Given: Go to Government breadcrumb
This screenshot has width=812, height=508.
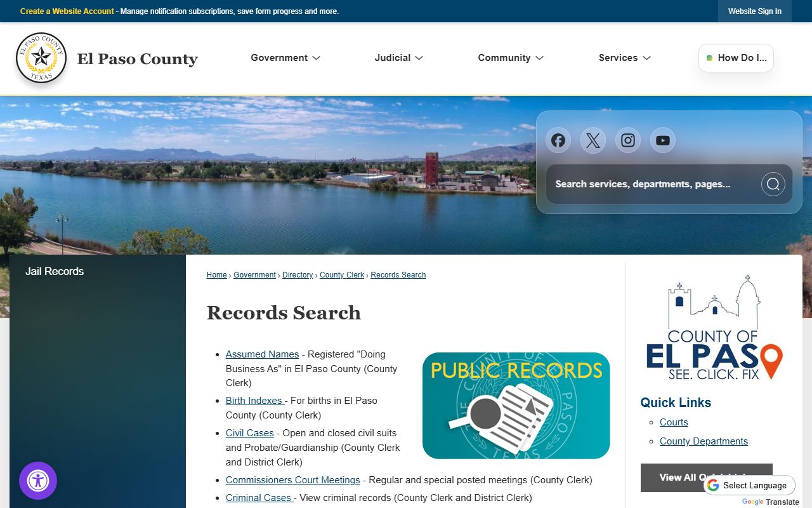Looking at the screenshot, I should 254,275.
